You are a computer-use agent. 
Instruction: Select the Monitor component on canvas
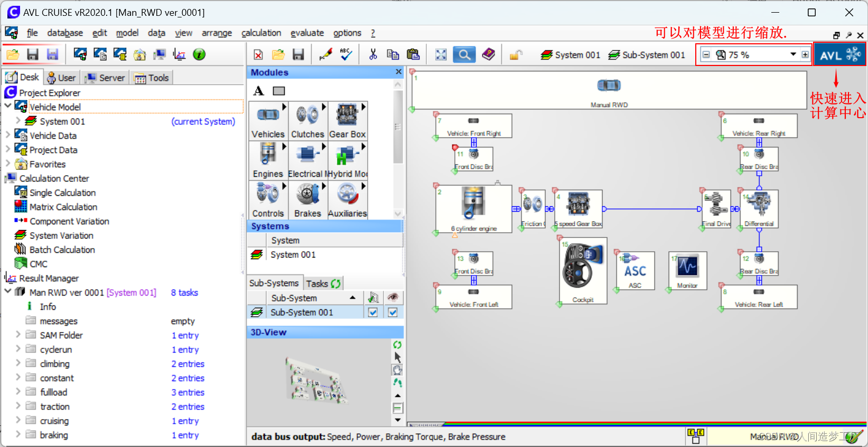pyautogui.click(x=687, y=271)
